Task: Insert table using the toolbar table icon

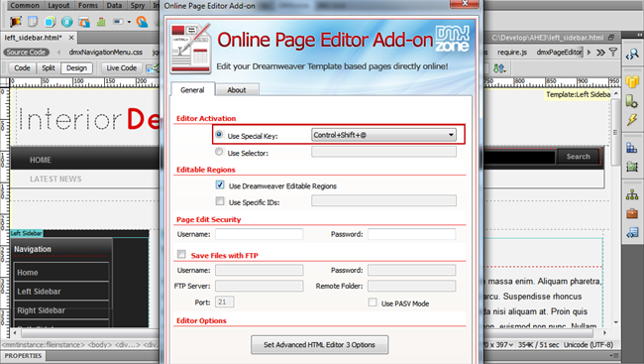Action: [33, 22]
